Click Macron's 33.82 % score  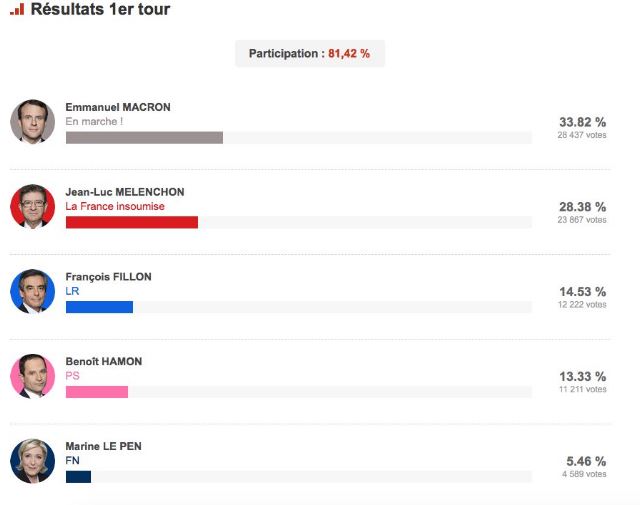tap(582, 122)
